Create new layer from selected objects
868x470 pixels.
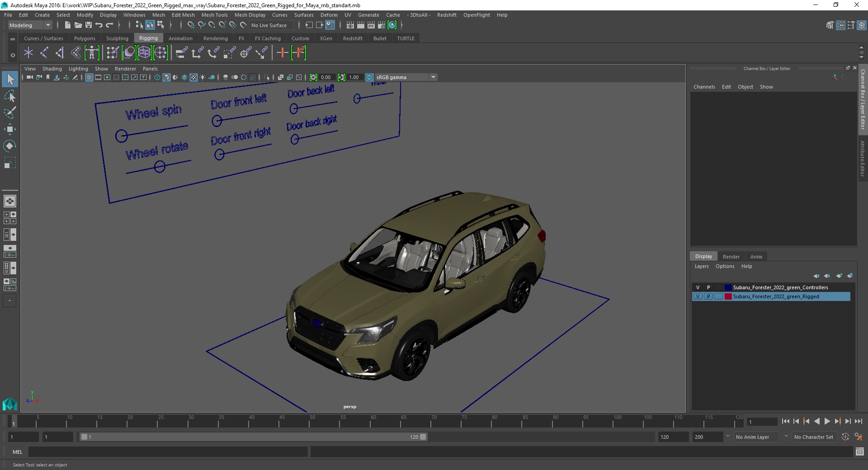tap(850, 276)
